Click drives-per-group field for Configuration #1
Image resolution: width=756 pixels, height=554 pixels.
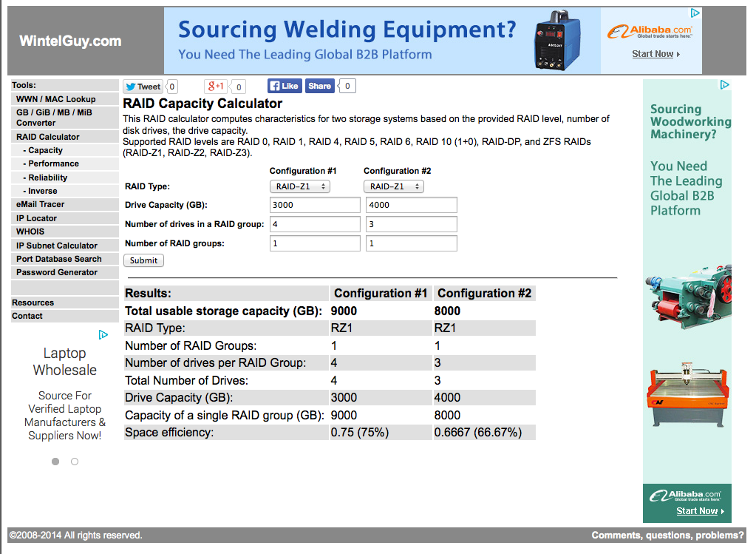(x=315, y=224)
